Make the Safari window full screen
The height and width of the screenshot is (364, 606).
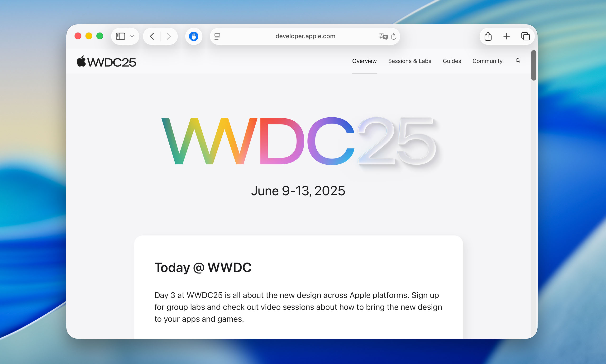(100, 36)
